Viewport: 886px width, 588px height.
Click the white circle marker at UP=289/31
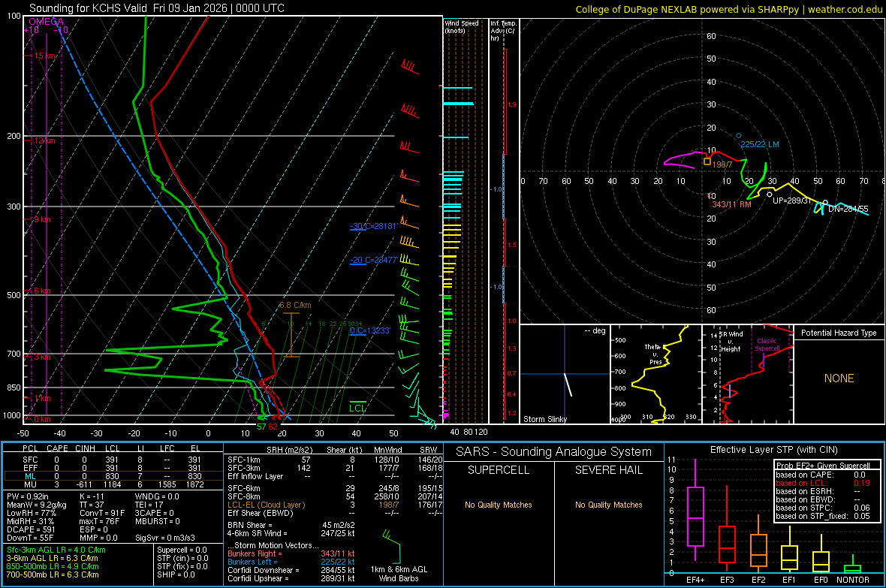point(770,194)
